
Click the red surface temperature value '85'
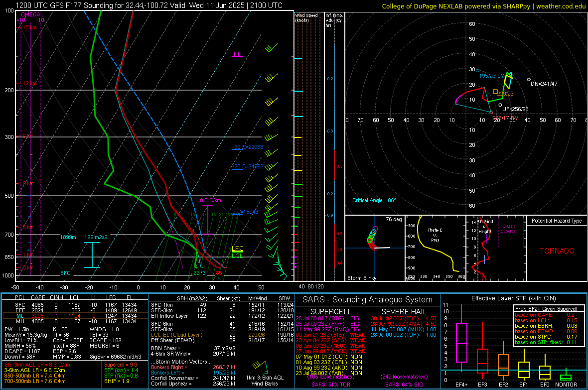pos(219,272)
